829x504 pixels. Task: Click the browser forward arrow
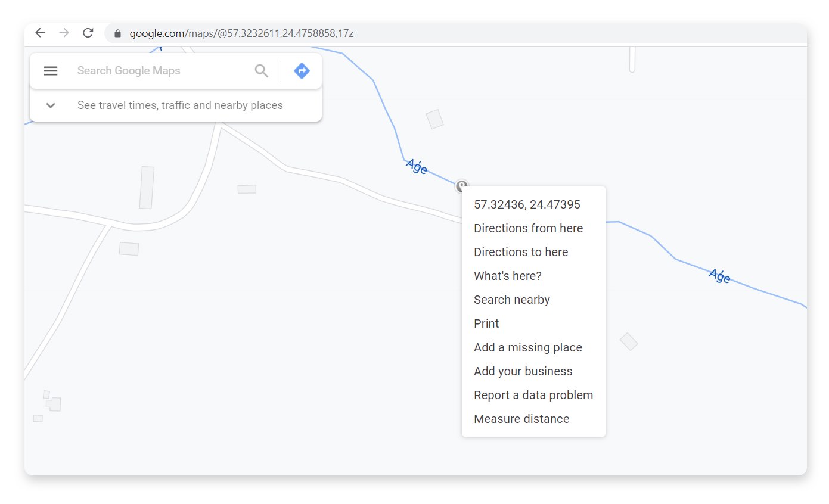pyautogui.click(x=64, y=33)
